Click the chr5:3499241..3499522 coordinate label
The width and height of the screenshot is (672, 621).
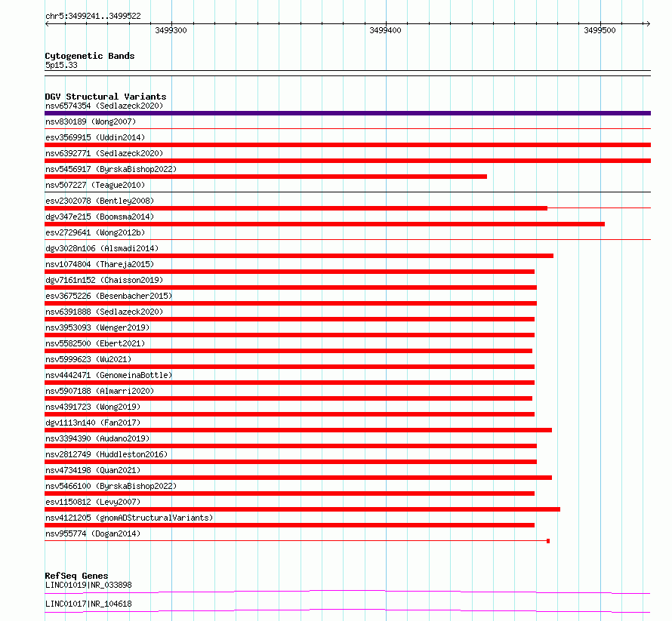coord(93,16)
